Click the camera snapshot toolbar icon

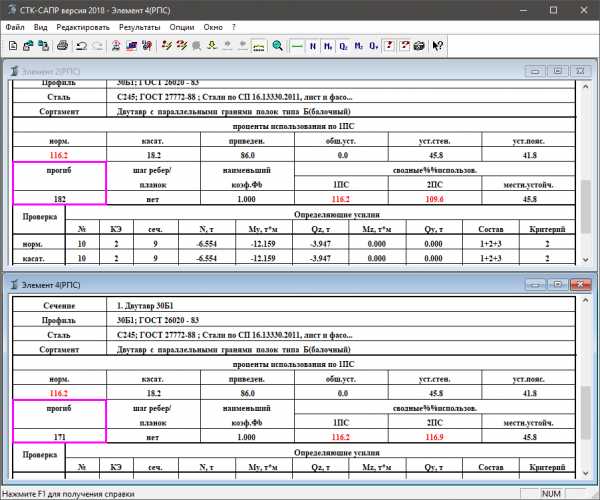coord(418,46)
